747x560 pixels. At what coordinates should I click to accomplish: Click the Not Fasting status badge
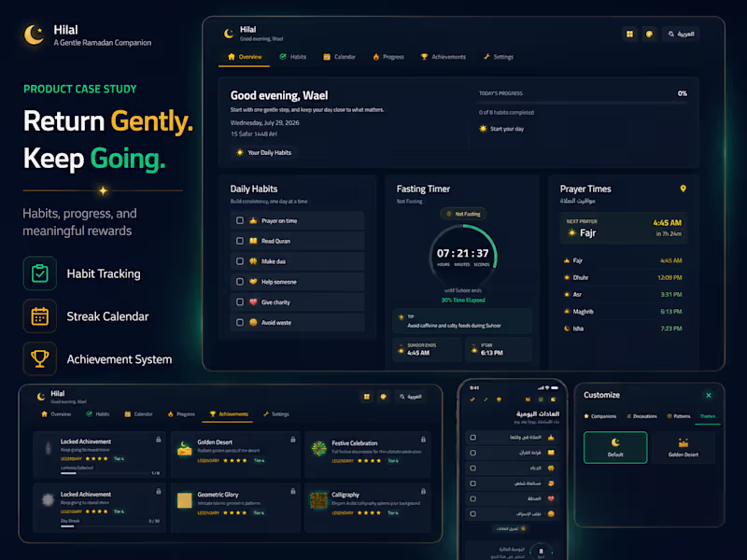point(463,214)
